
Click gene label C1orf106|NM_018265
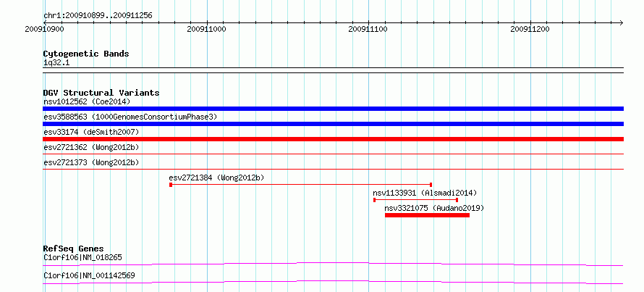[x=82, y=257]
